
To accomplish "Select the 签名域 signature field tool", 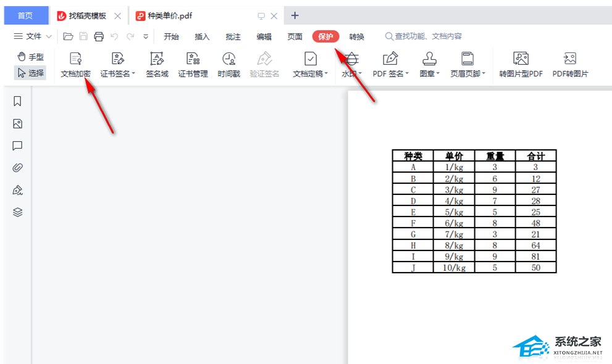I will [157, 65].
